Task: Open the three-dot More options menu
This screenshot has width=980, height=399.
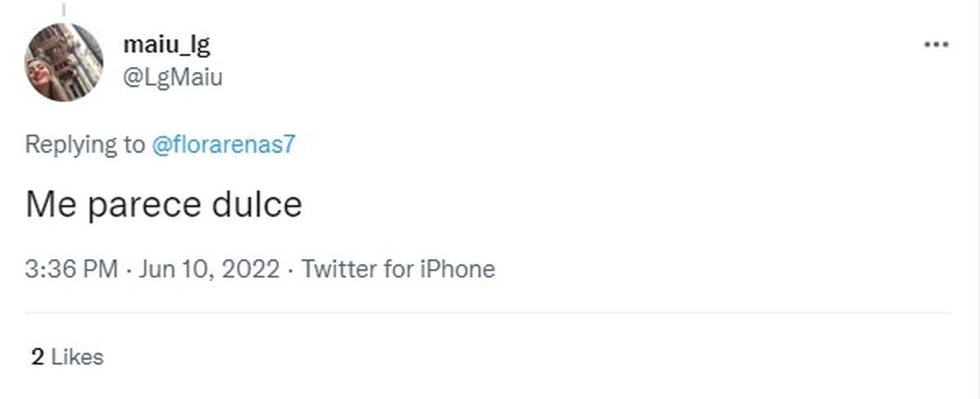Action: click(936, 45)
